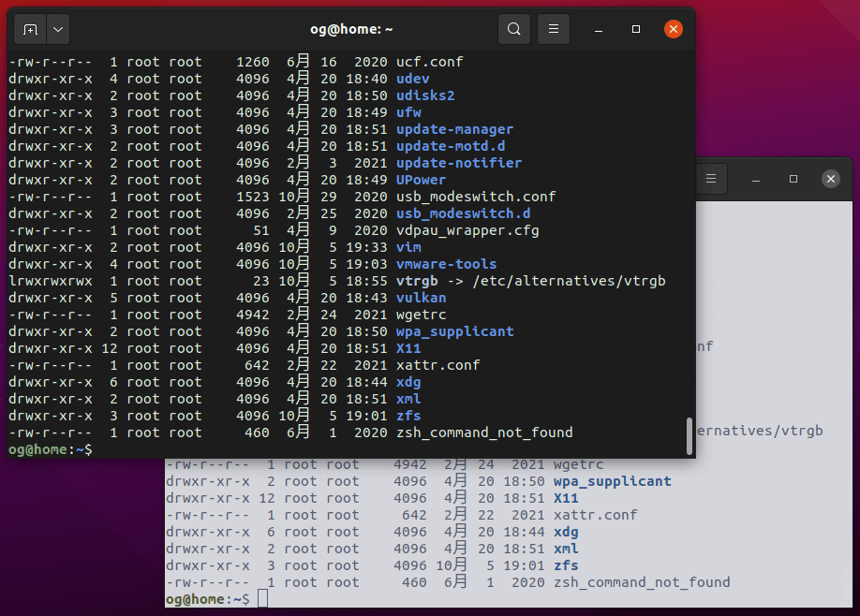The height and width of the screenshot is (616, 860).
Task: Open the hamburger menu of front terminal
Action: point(554,29)
